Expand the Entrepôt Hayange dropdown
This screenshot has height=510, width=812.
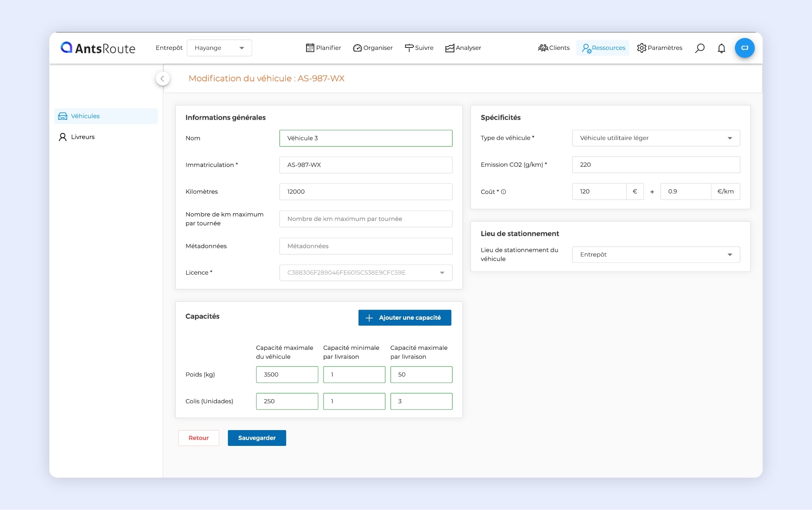coord(219,48)
